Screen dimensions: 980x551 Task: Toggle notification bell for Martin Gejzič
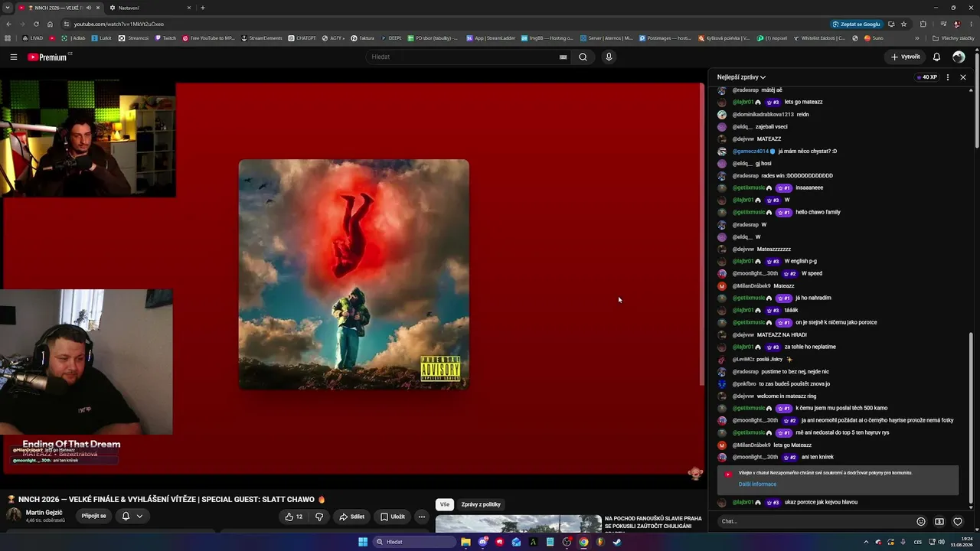tap(126, 517)
